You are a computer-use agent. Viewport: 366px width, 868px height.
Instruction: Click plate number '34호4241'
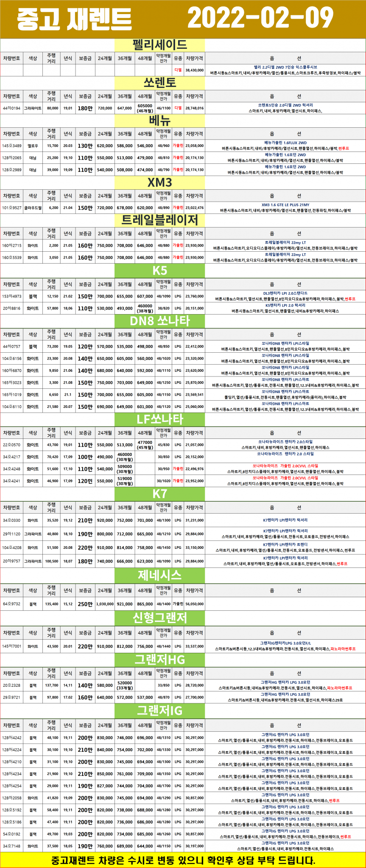tap(11, 481)
